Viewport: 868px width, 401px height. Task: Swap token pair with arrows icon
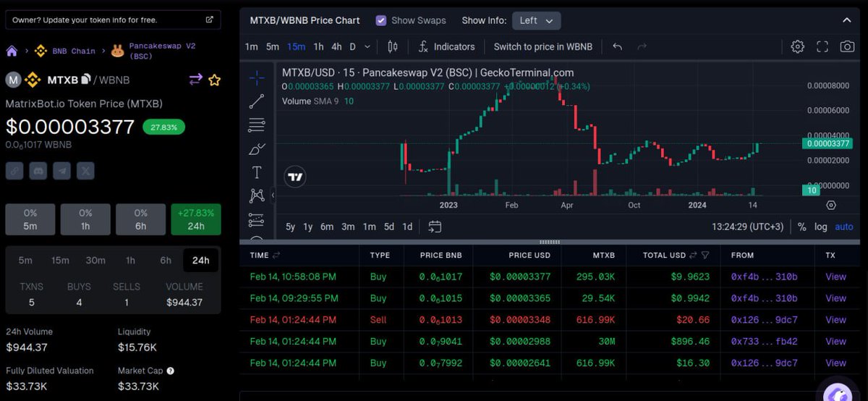point(195,80)
